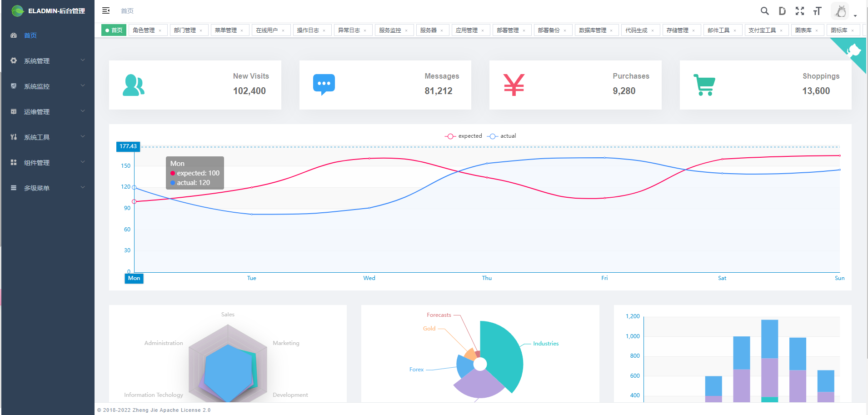The height and width of the screenshot is (415, 868).
Task: Open the documentation D icon
Action: (782, 11)
